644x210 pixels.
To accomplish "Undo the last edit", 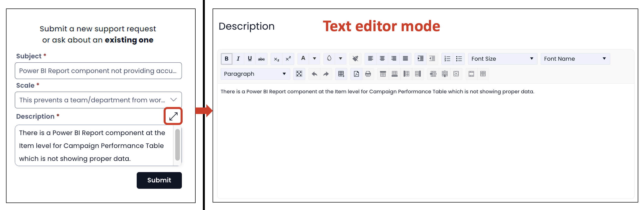I will tap(315, 74).
